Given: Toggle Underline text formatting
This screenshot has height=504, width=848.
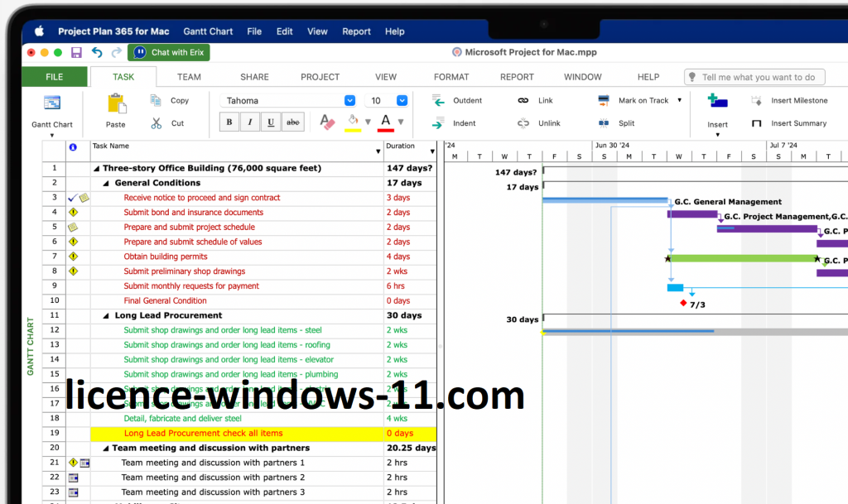Looking at the screenshot, I should pyautogui.click(x=271, y=122).
